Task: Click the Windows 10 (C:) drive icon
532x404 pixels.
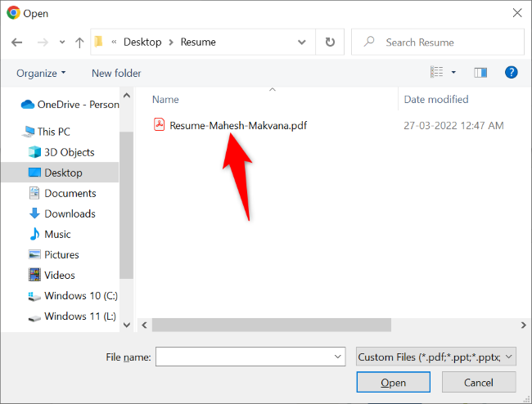Action: (34, 297)
